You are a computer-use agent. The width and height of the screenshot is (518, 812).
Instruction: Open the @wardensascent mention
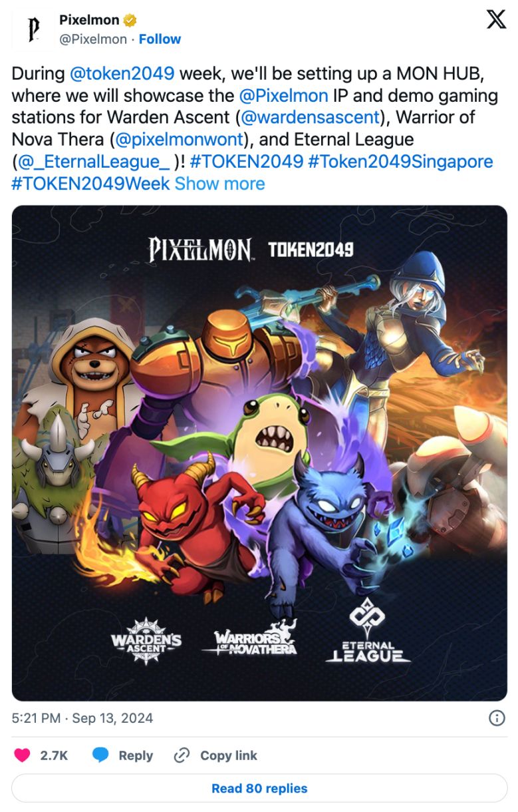310,118
